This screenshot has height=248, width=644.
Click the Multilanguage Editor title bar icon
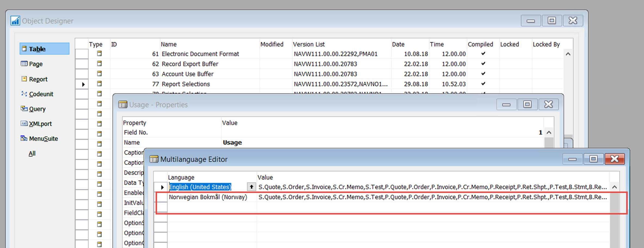click(x=154, y=159)
